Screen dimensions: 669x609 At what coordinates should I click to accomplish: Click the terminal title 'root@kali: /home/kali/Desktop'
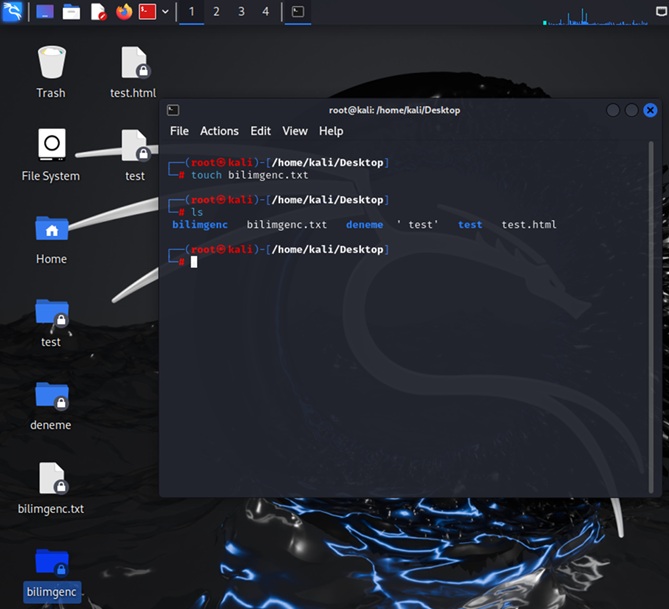click(394, 110)
